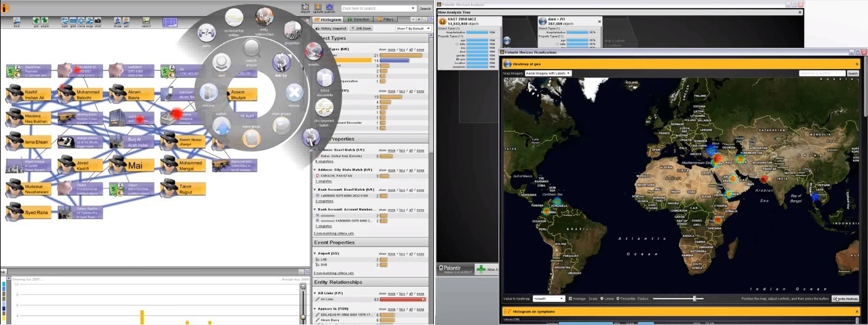868x325 pixels.
Task: Choose paths in the radial menu
Action: pos(206,32)
